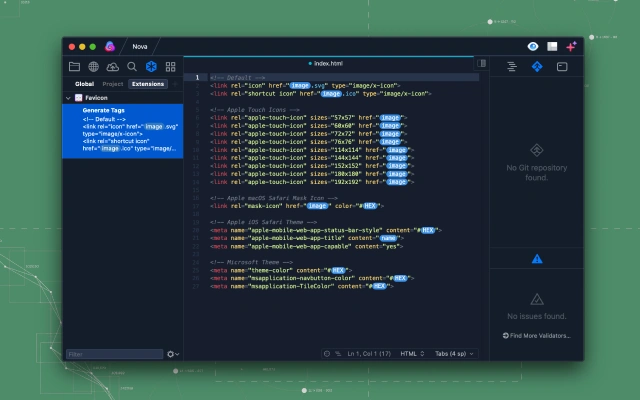640x400 pixels.
Task: Click the msapplication-navbutton-color meta line
Action: tap(312, 278)
